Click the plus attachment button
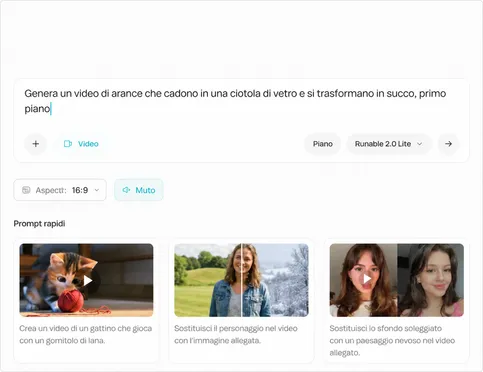Screen dimensions: 483x372 [36, 144]
